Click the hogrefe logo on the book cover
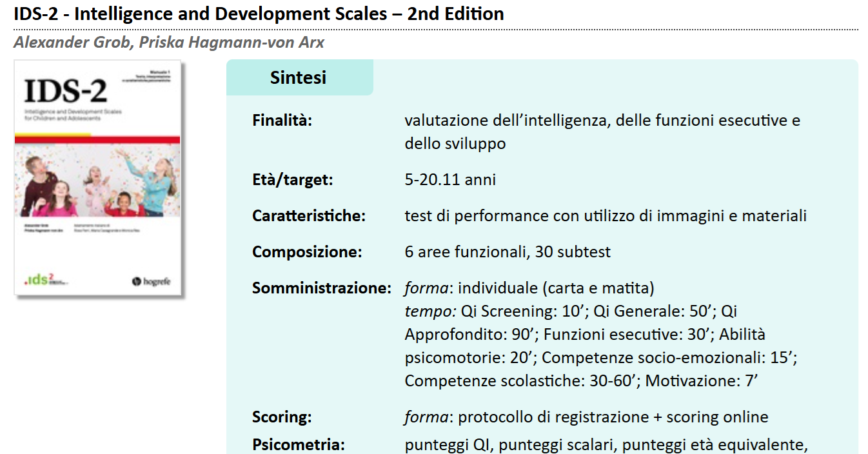868x454 pixels. pos(152,281)
